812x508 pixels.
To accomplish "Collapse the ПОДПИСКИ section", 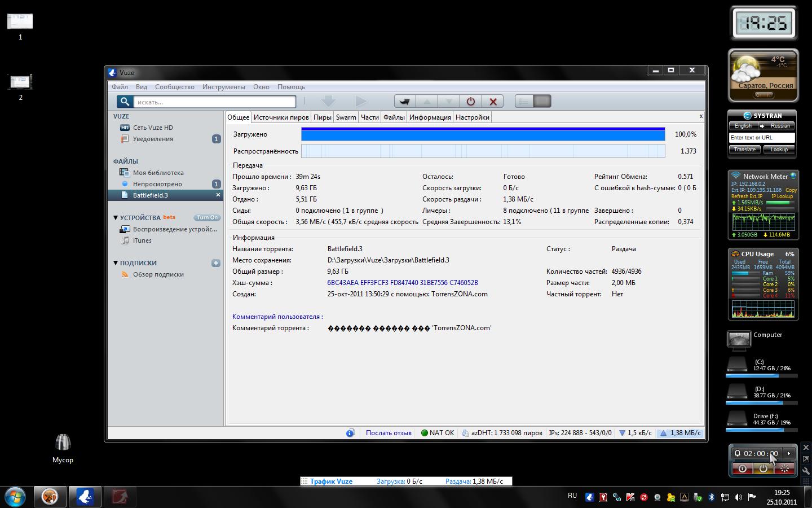I will click(116, 263).
